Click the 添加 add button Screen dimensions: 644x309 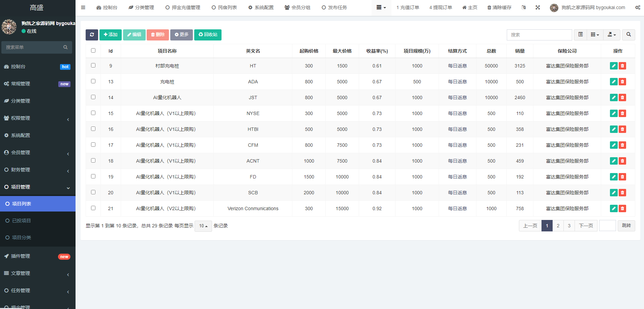(x=111, y=35)
